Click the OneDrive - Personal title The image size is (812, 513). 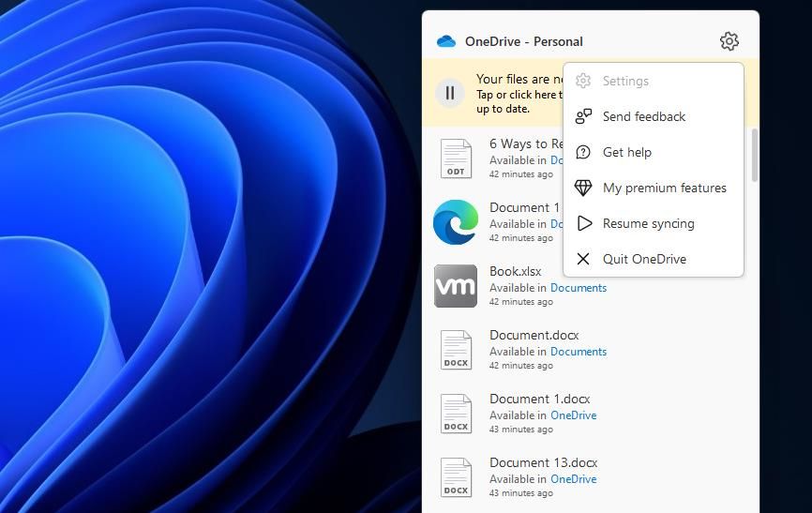pos(523,41)
